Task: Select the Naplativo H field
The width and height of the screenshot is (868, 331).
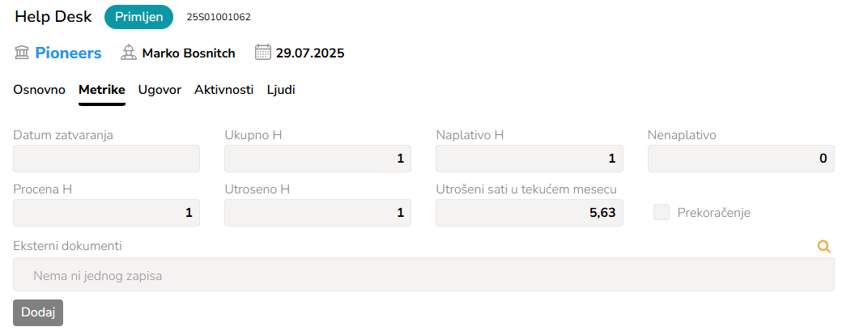Action: [x=530, y=159]
